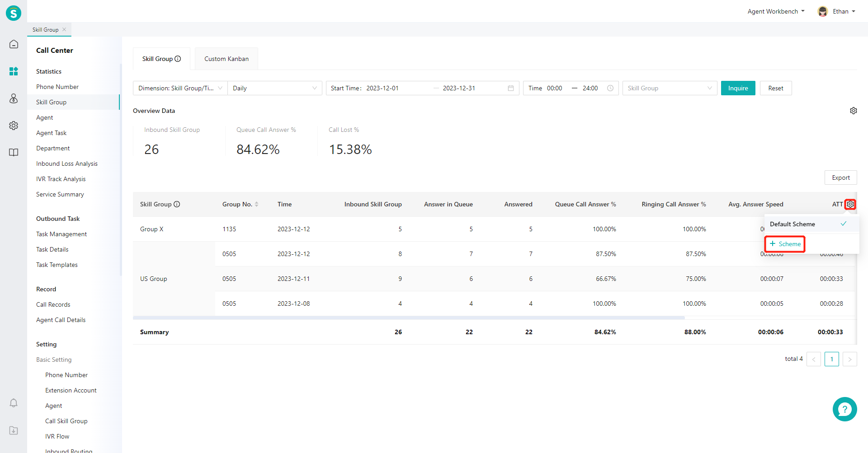The width and height of the screenshot is (868, 453).
Task: Open the Daily granularity dropdown
Action: (x=275, y=88)
